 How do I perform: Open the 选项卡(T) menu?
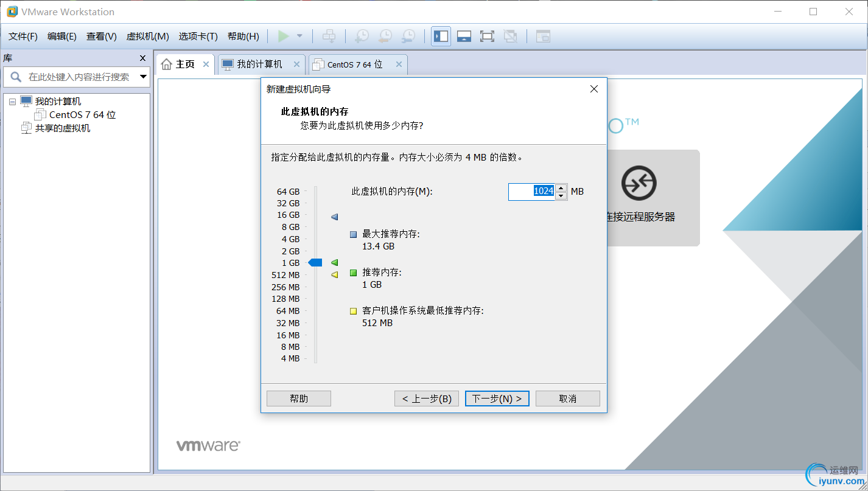coord(198,37)
